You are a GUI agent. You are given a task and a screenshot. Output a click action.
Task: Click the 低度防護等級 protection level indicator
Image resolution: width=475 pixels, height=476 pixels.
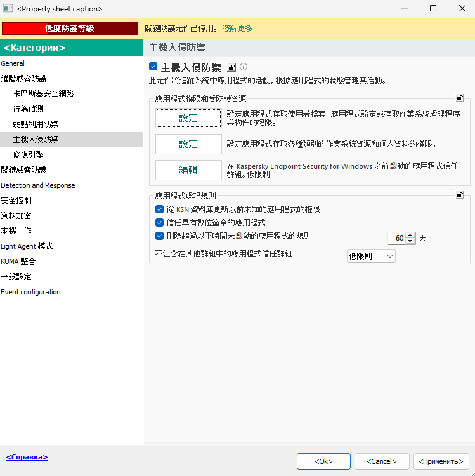(70, 29)
